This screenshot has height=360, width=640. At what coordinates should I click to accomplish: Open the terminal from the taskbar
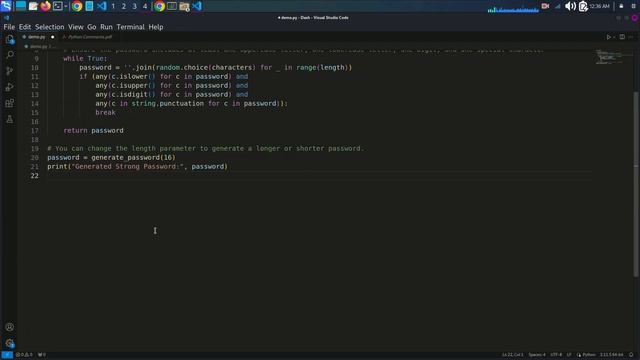[x=58, y=6]
